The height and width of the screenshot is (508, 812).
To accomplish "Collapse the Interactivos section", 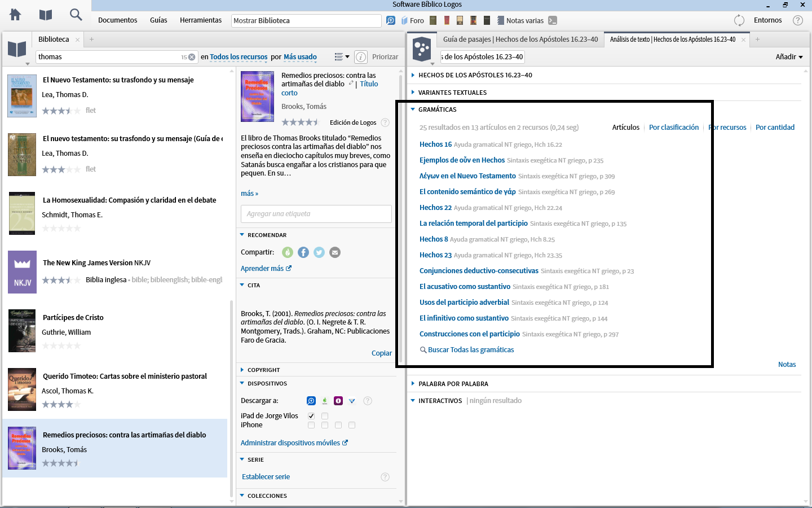I will (413, 401).
